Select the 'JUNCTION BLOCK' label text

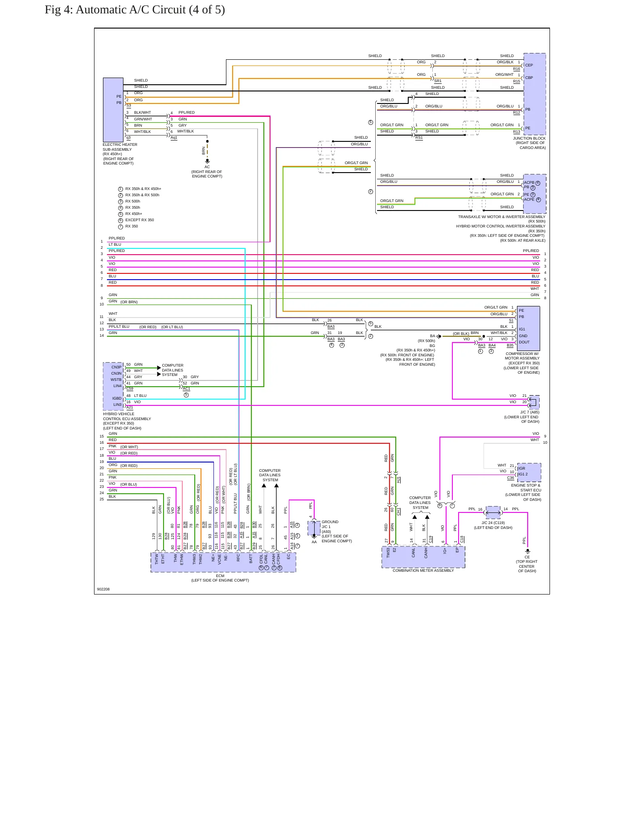(x=529, y=138)
